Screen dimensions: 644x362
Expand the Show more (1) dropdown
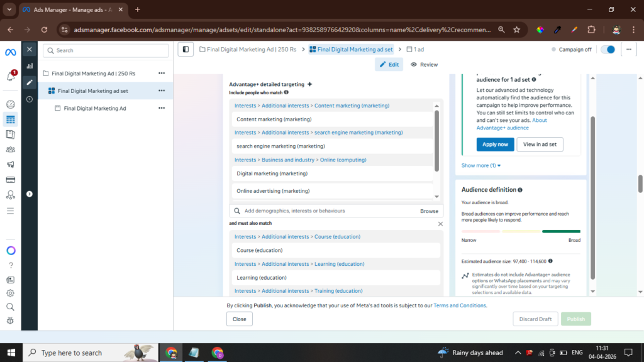(481, 165)
